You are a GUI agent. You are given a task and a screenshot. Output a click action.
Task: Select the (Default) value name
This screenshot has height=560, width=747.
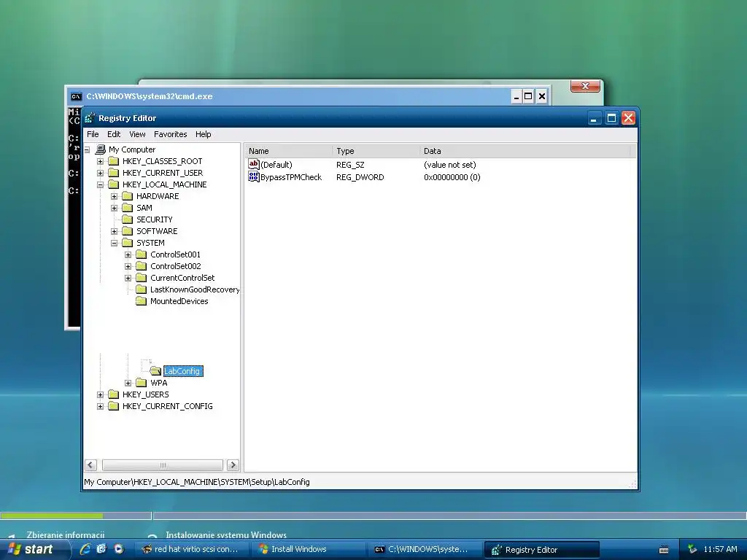tap(276, 165)
